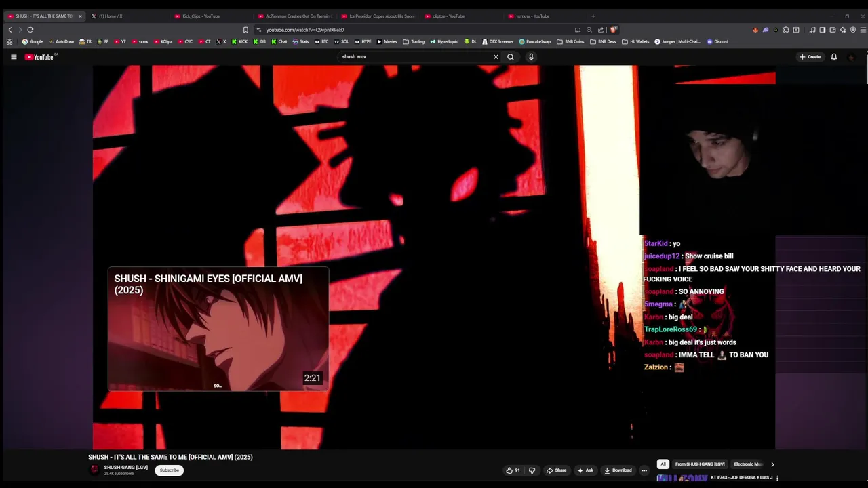Open the PancakeSwap bookmark
The width and height of the screenshot is (868, 488).
tap(535, 42)
